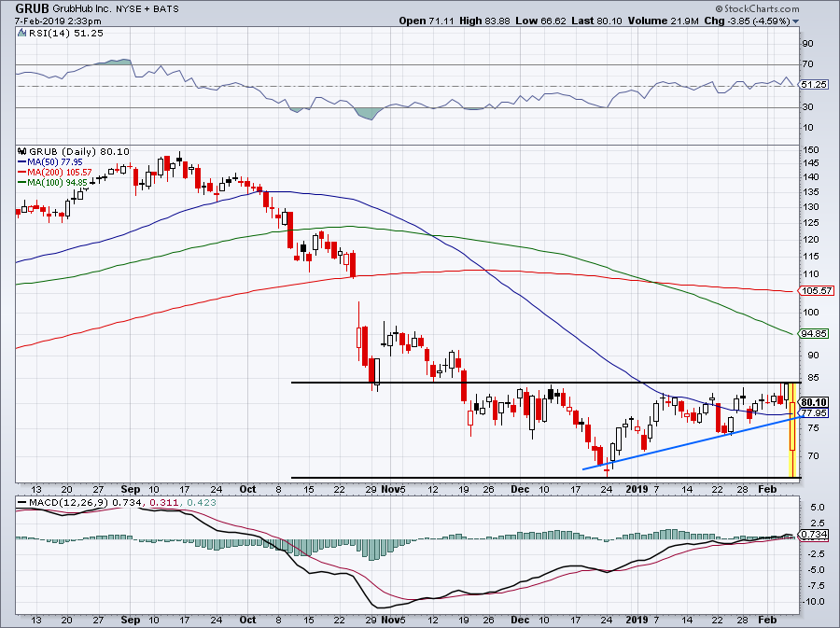Click the black MACD legend line marker
The image size is (840, 628).
pos(22,503)
